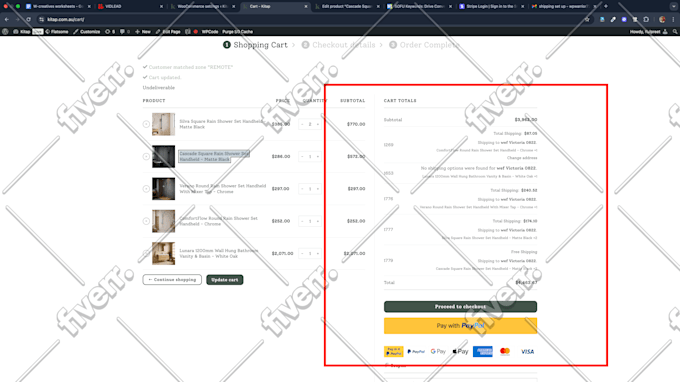Open Verano Round Rain Shower Set product link

tap(222, 189)
